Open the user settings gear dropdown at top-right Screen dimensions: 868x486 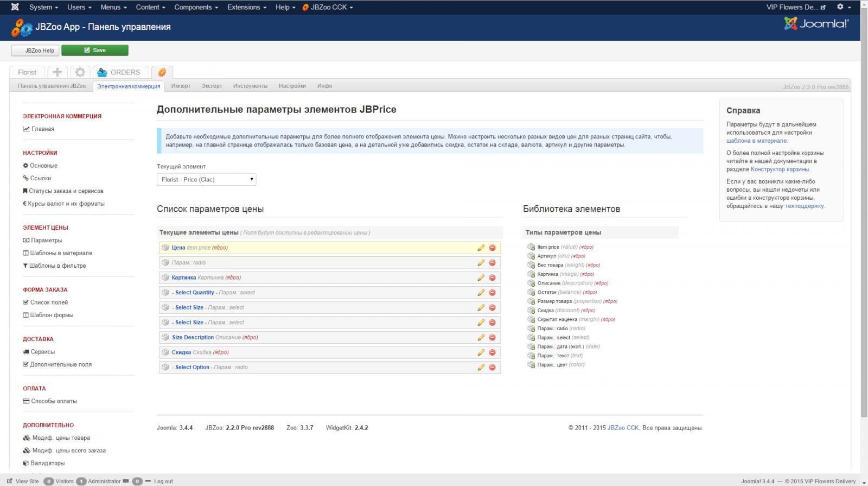(843, 7)
